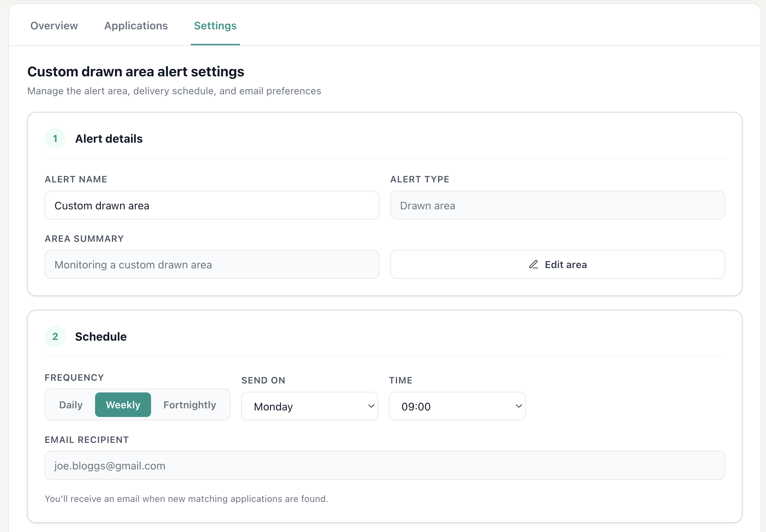The height and width of the screenshot is (532, 766).
Task: Click the ALERT TYPE label
Action: [x=420, y=179]
